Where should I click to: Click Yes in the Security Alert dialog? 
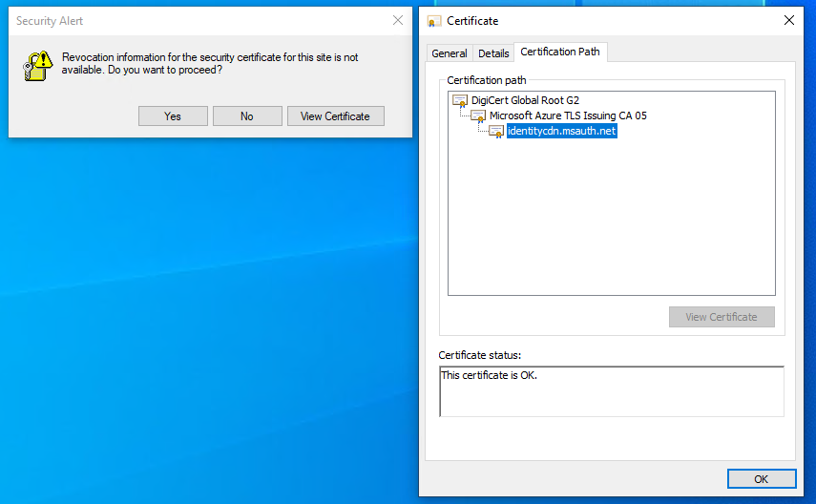coord(173,116)
